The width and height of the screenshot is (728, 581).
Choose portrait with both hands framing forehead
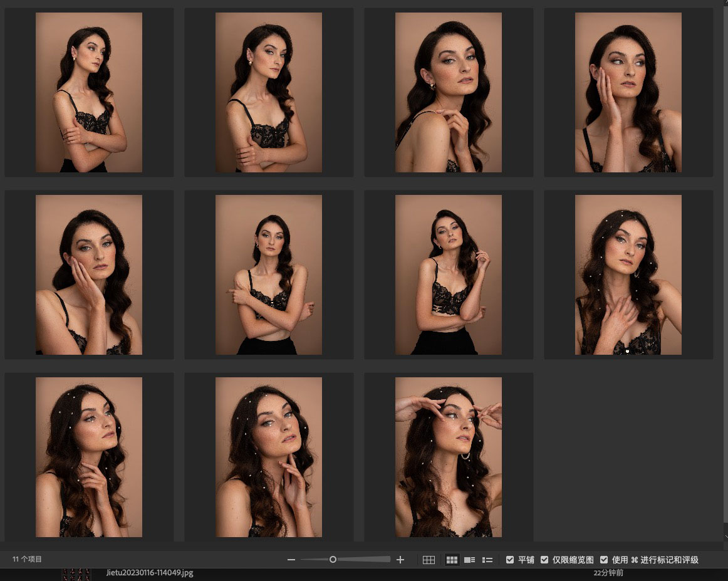(x=449, y=457)
